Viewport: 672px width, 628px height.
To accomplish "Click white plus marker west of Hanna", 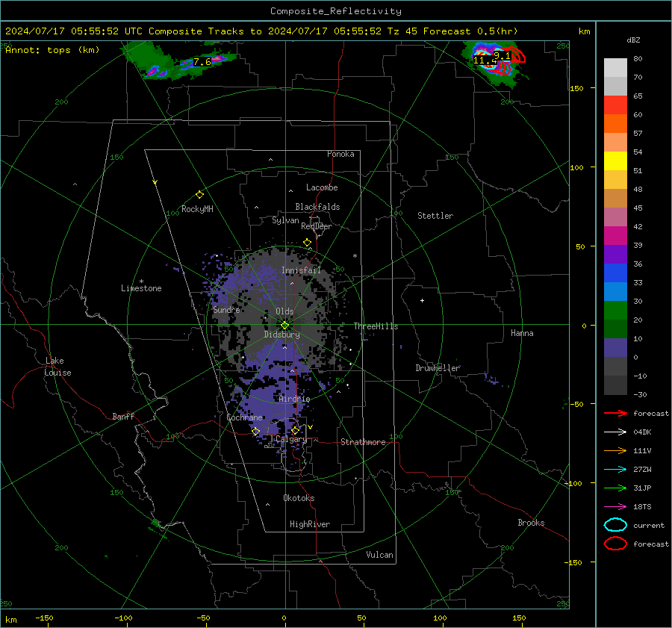I will [422, 300].
